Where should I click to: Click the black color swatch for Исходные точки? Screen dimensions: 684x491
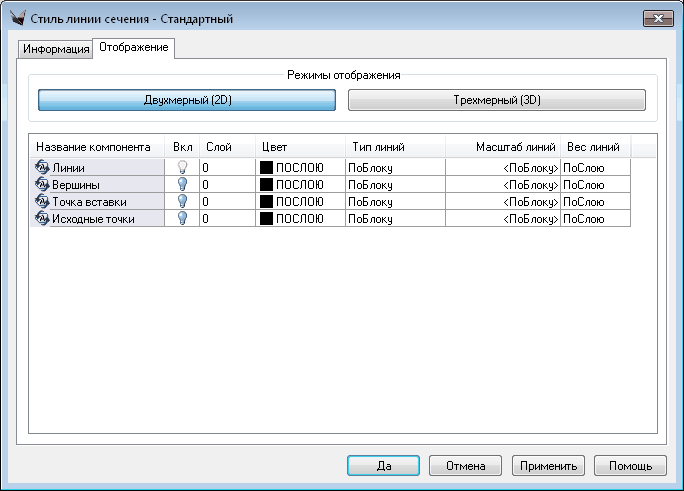[x=267, y=218]
